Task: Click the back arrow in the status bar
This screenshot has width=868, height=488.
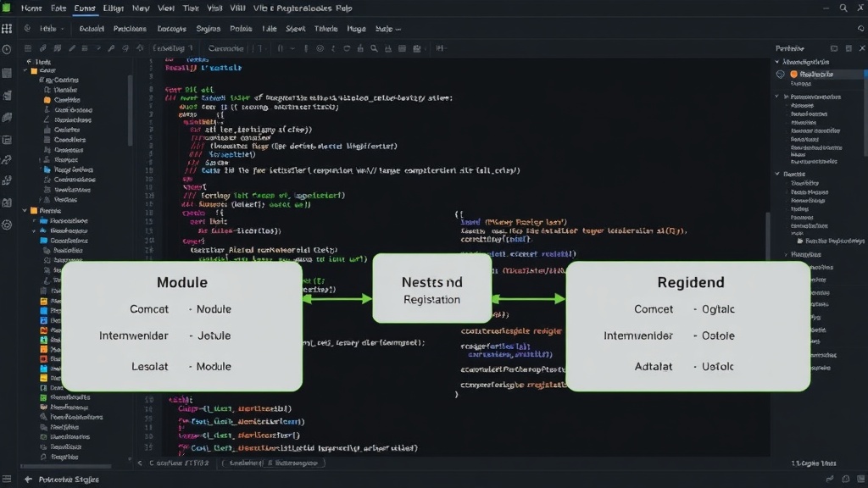Action: (x=28, y=480)
